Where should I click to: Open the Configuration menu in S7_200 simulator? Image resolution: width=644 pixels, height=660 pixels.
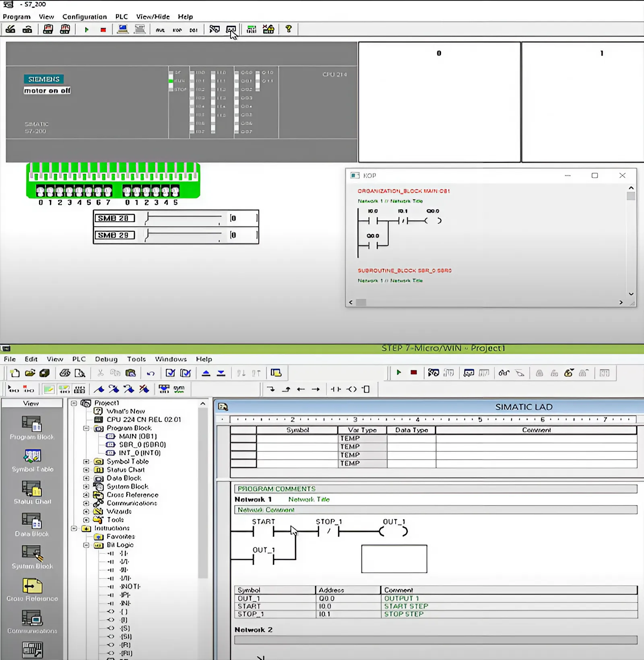click(85, 17)
